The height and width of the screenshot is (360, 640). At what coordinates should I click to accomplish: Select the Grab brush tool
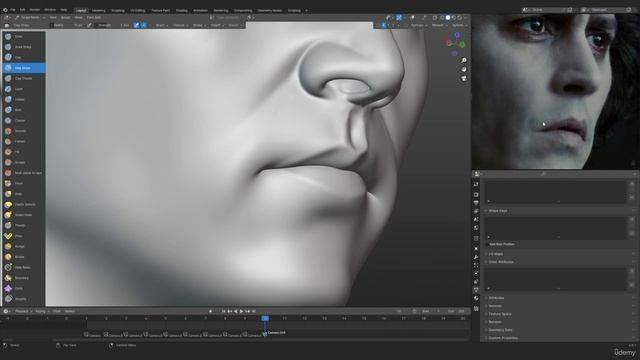click(23, 194)
